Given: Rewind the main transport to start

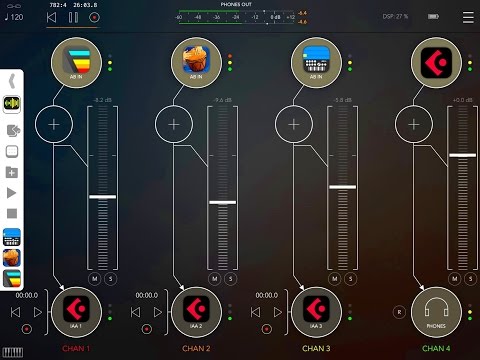Looking at the screenshot, I should click(x=51, y=17).
